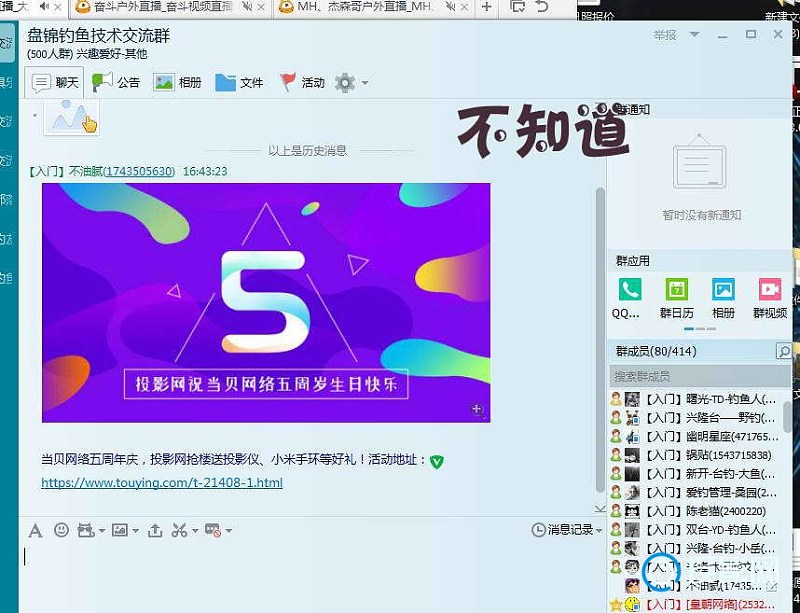Click the collapse arrow above 消息记录
The image size is (800, 613).
[x=600, y=508]
